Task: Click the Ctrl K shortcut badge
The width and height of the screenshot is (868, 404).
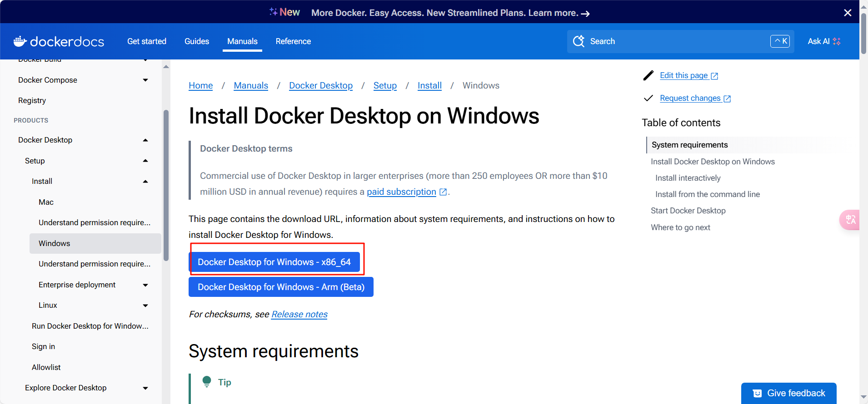Action: pos(780,41)
